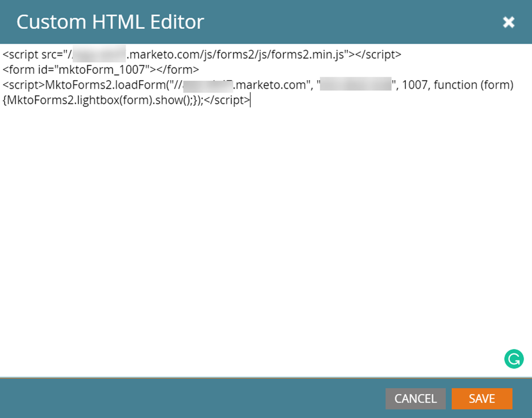
Task: Click the 'Custom HTML Editor' title
Action: click(110, 22)
